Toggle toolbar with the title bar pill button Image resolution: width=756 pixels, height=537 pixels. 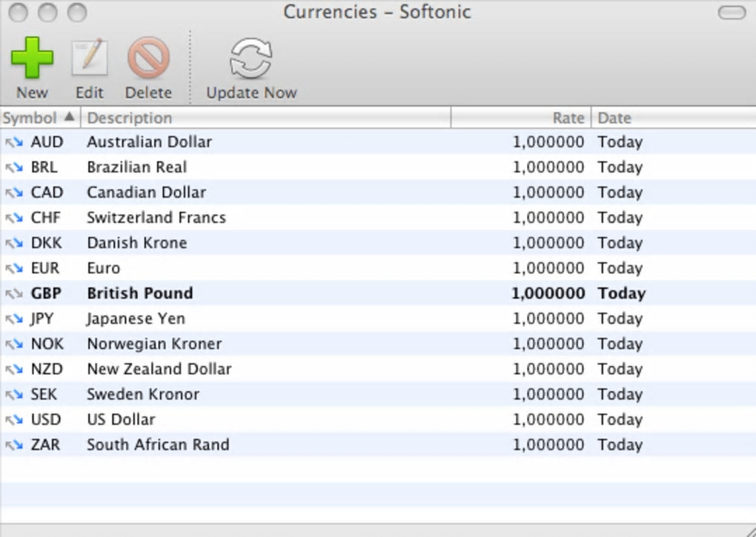(x=732, y=13)
